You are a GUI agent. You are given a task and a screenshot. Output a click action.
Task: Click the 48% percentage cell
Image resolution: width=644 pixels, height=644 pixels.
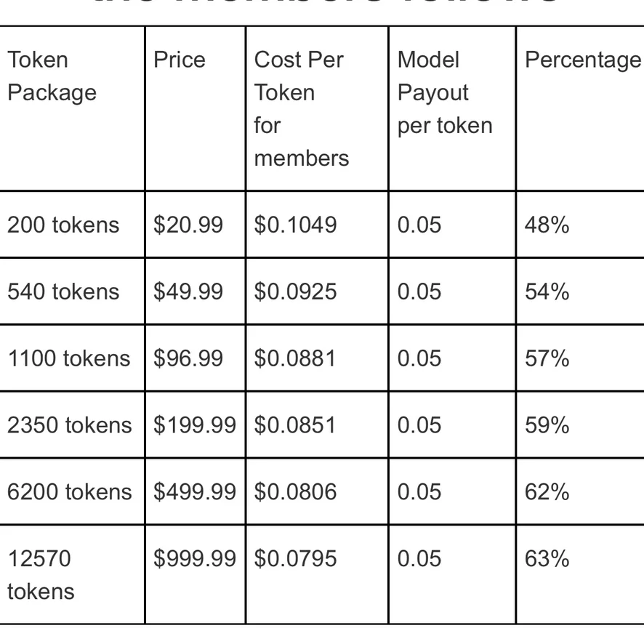547,225
